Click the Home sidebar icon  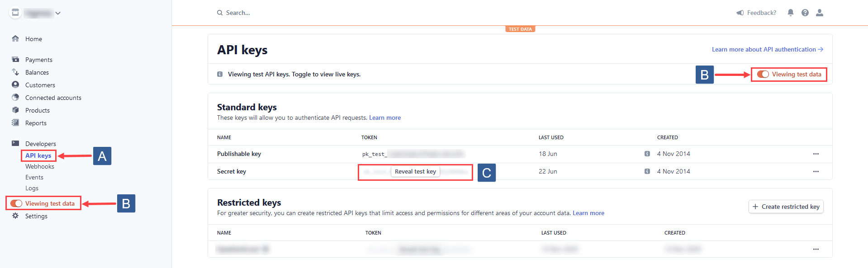tap(15, 38)
